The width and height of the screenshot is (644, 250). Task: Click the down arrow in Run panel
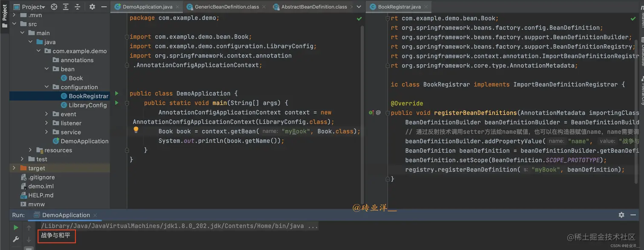pos(29,239)
